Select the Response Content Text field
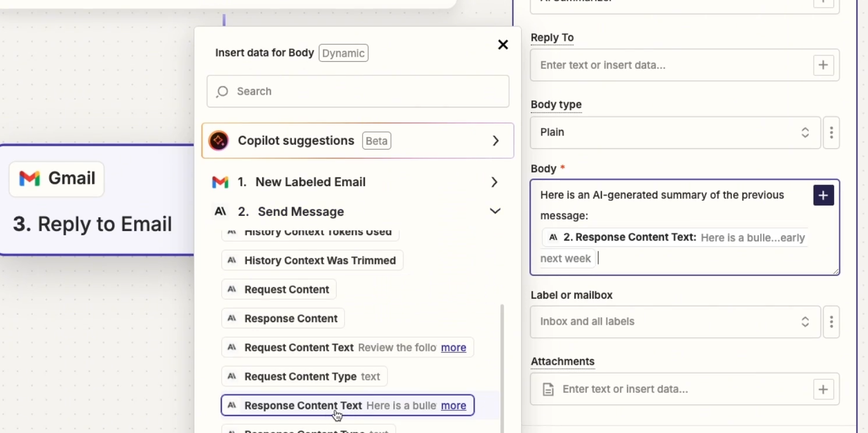The width and height of the screenshot is (868, 433). pos(347,406)
